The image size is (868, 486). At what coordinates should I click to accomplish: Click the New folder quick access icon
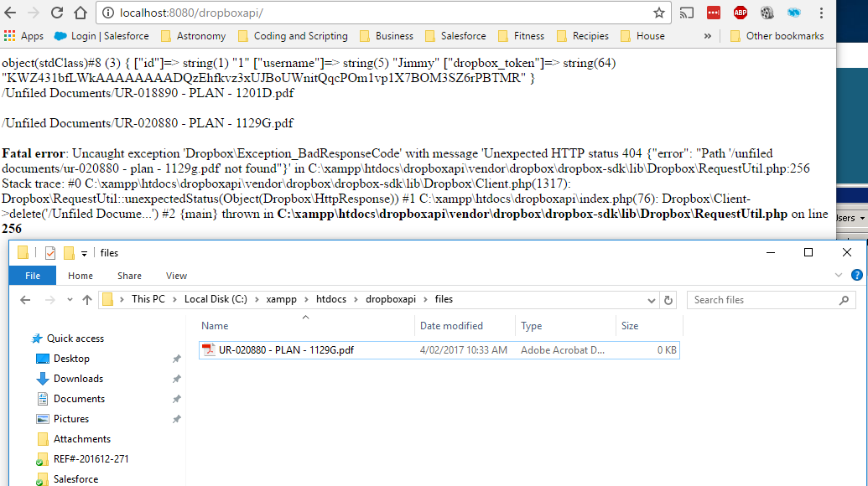(70, 253)
